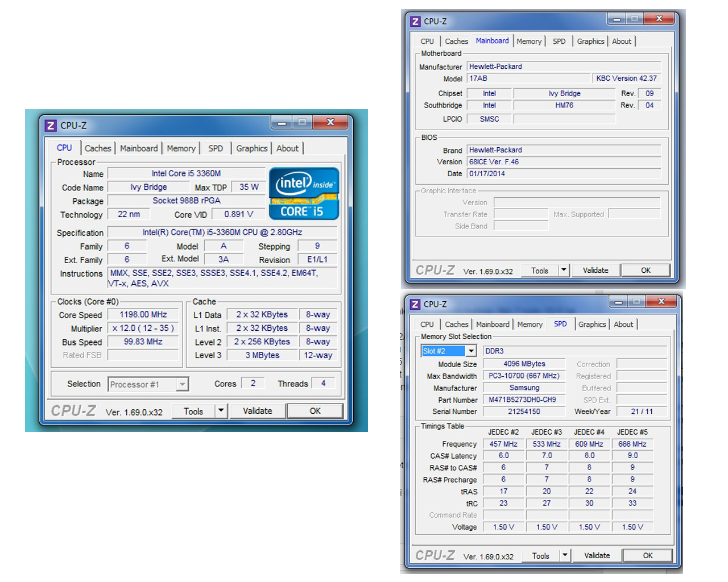728x582 pixels.
Task: Switch to Mainboard tab in CPU window
Action: 139,148
